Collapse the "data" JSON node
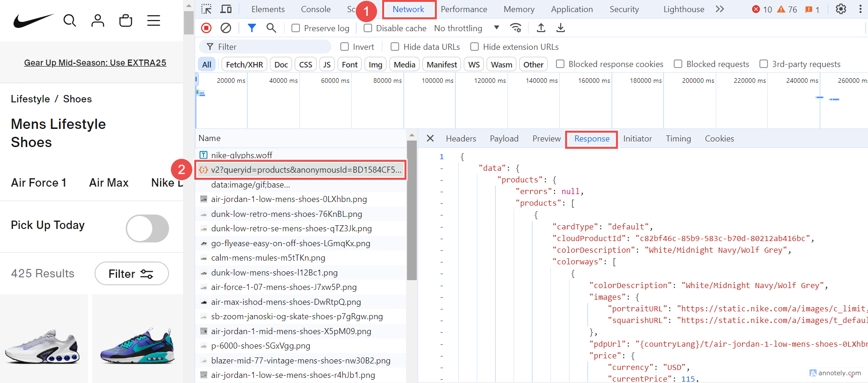 [x=441, y=168]
